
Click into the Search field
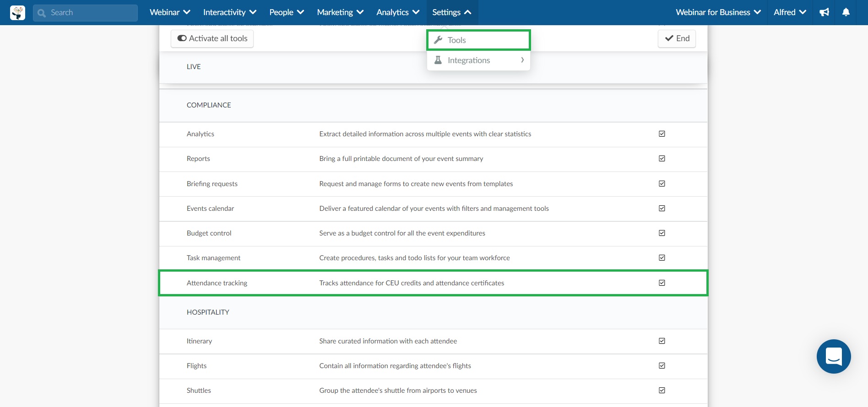pyautogui.click(x=86, y=13)
